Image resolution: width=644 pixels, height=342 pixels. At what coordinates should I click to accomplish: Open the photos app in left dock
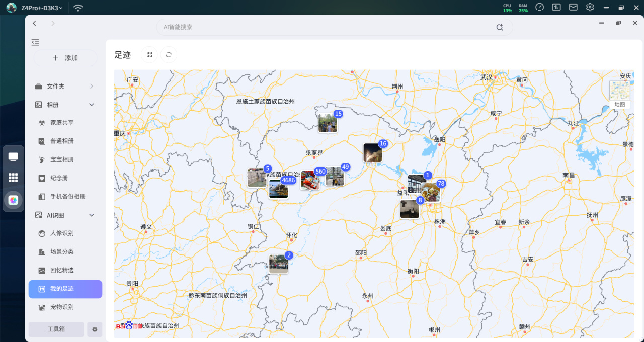[x=13, y=200]
